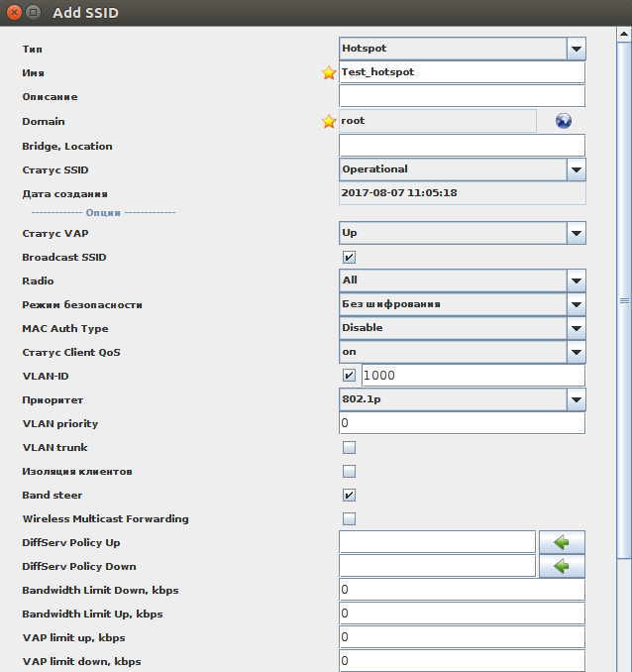Toggle the Broadcast SSID checkbox
Image resolution: width=632 pixels, height=672 pixels.
(349, 258)
